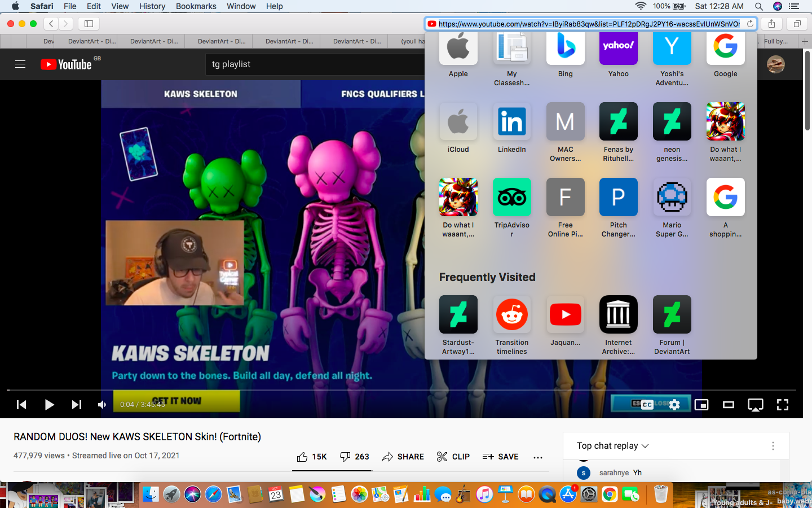812x508 pixels.
Task: Open the History menu
Action: 152,6
